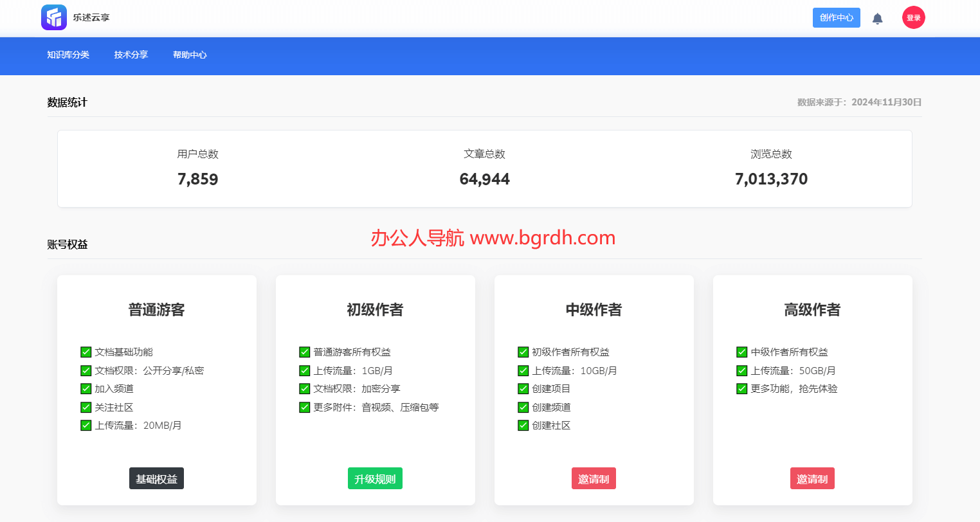Go to the 技术分享 menu item
The height and width of the screenshot is (522, 980).
[131, 55]
